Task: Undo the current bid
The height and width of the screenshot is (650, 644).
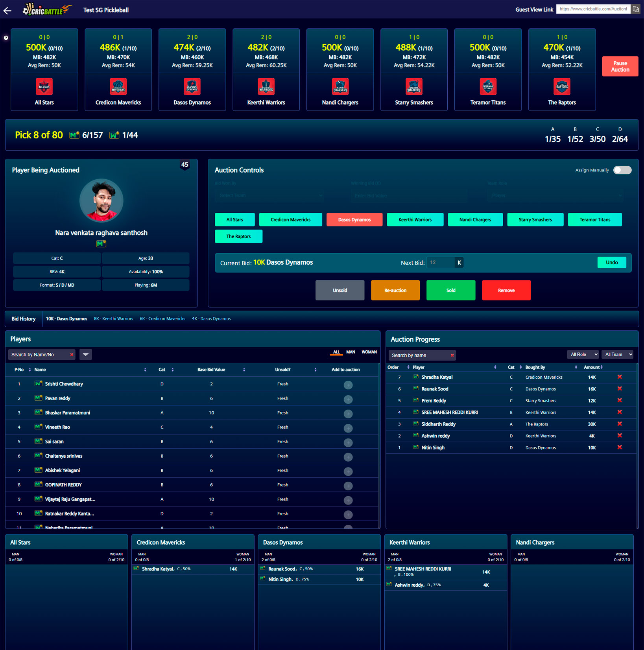Action: 611,263
